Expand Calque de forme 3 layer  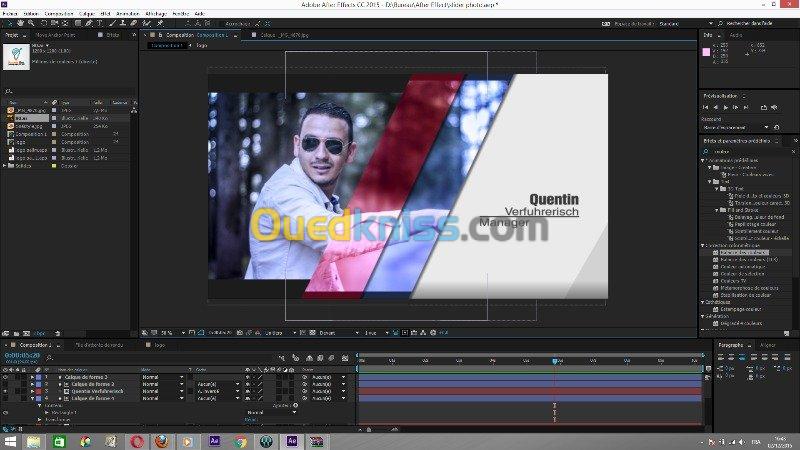[32, 377]
